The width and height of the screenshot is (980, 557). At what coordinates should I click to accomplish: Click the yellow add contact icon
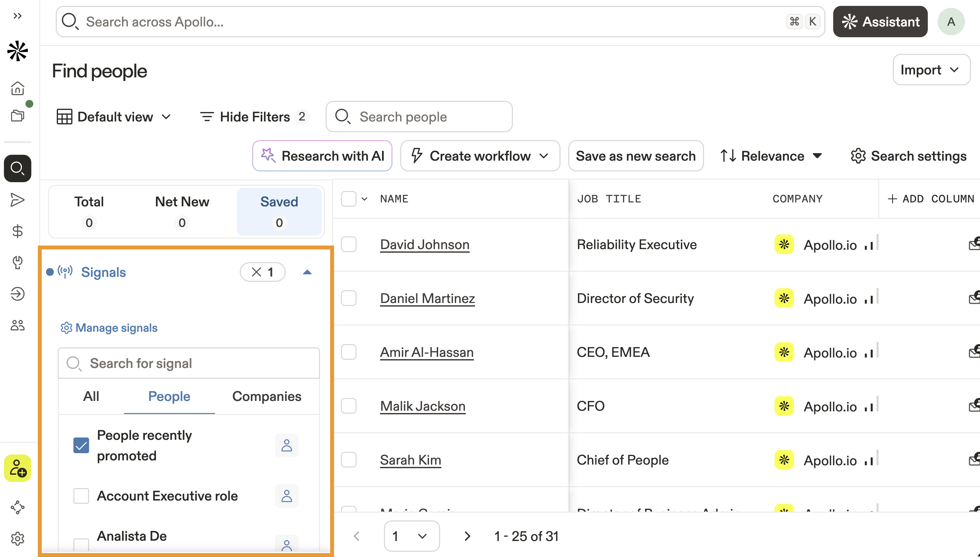(x=18, y=468)
